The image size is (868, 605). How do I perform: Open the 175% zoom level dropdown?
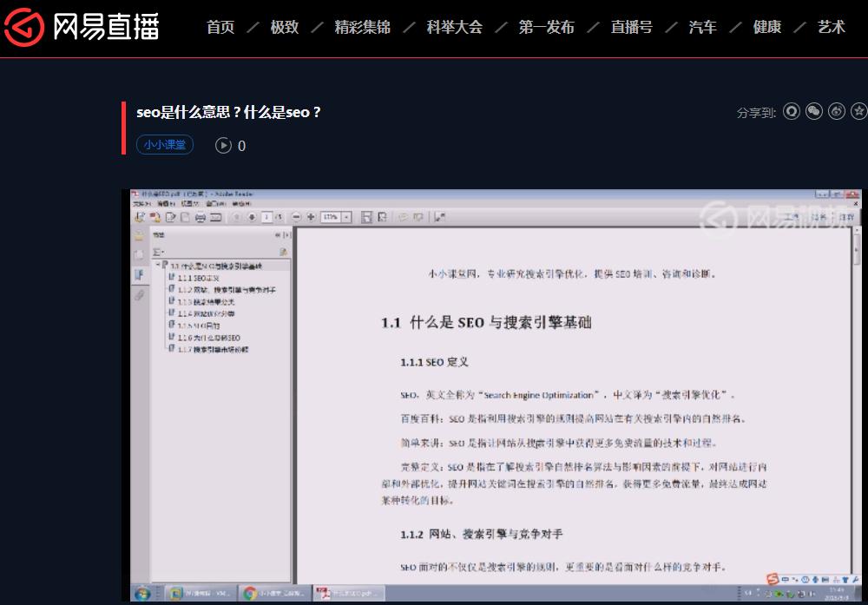(345, 217)
